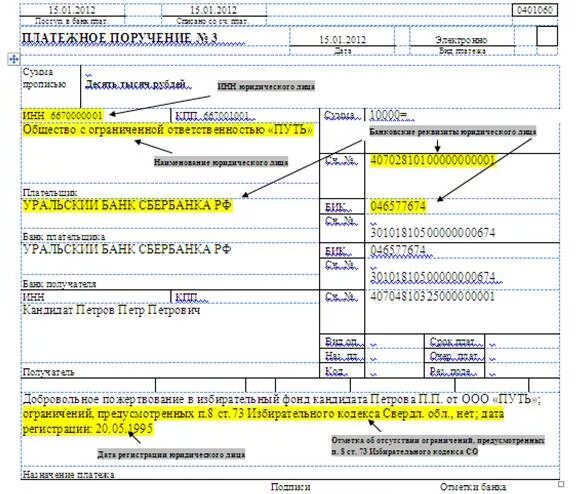Click the table resize handle at the corner

[561, 483]
